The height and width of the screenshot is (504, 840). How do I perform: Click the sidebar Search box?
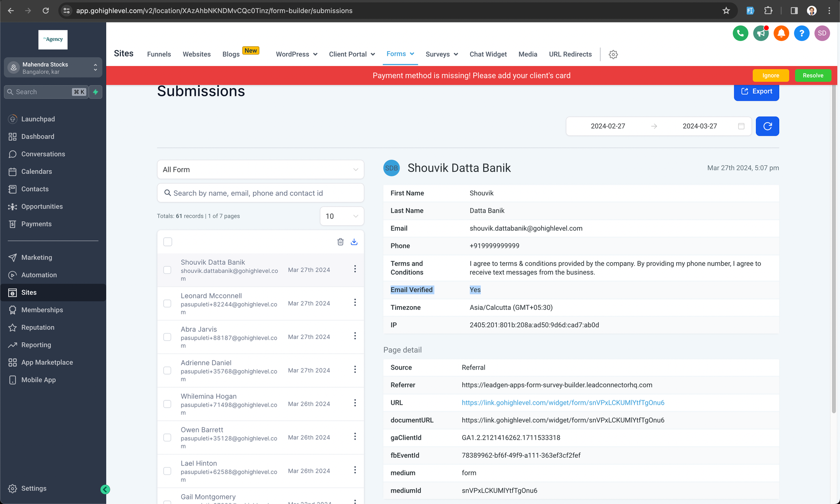pyautogui.click(x=46, y=92)
